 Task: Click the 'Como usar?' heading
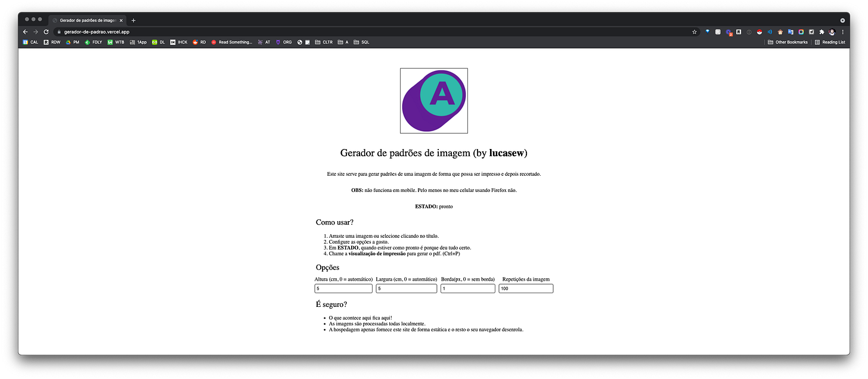click(334, 222)
